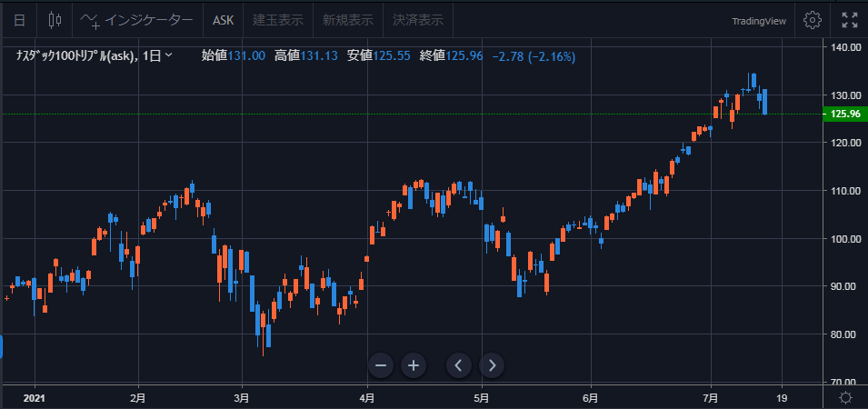Click the 7月 date axis label

710,398
